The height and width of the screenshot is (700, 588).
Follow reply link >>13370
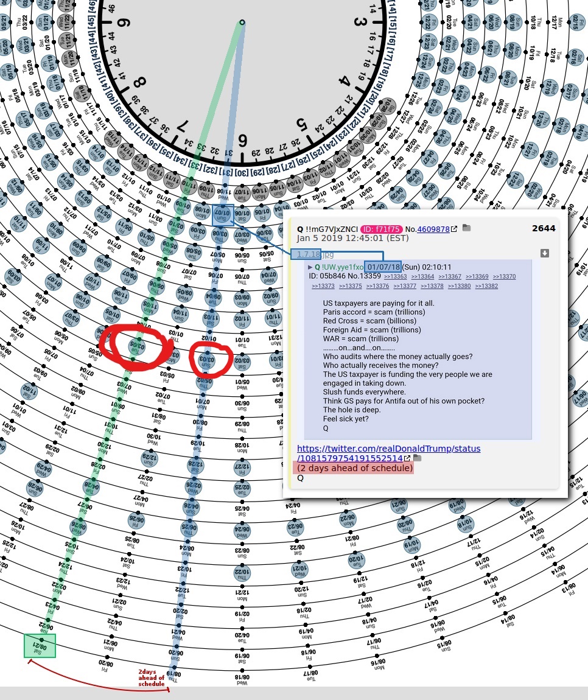click(504, 277)
